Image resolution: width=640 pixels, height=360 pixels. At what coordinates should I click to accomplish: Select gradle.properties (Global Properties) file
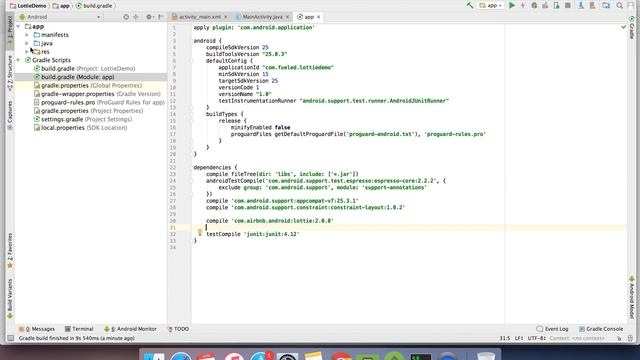point(88,86)
